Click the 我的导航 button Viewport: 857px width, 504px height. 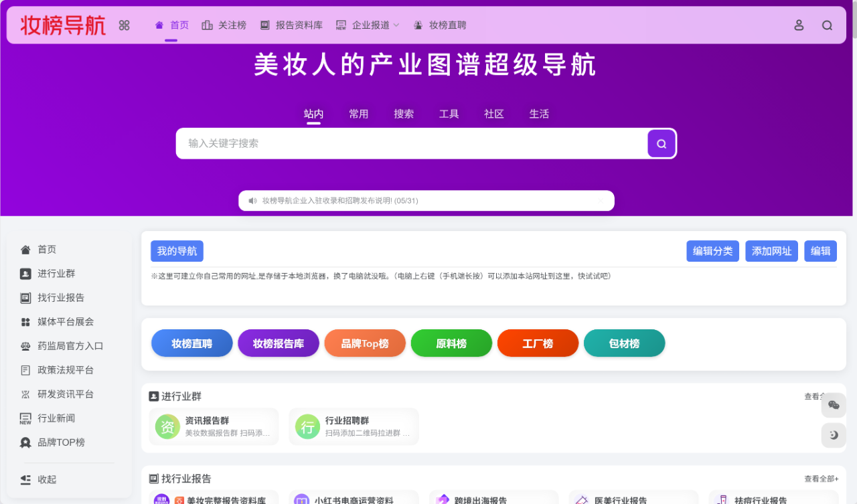(x=177, y=251)
